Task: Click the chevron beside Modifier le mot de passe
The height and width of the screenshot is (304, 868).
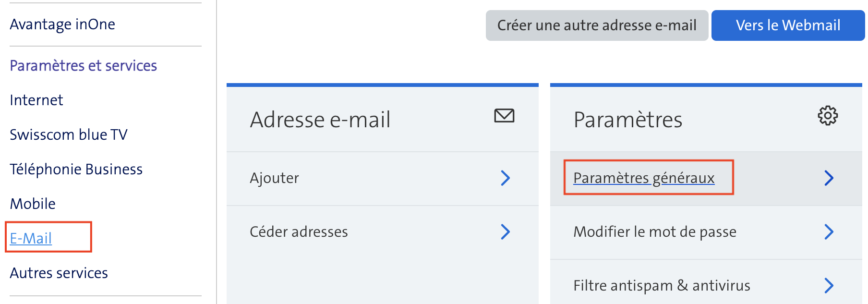Action: pyautogui.click(x=829, y=232)
